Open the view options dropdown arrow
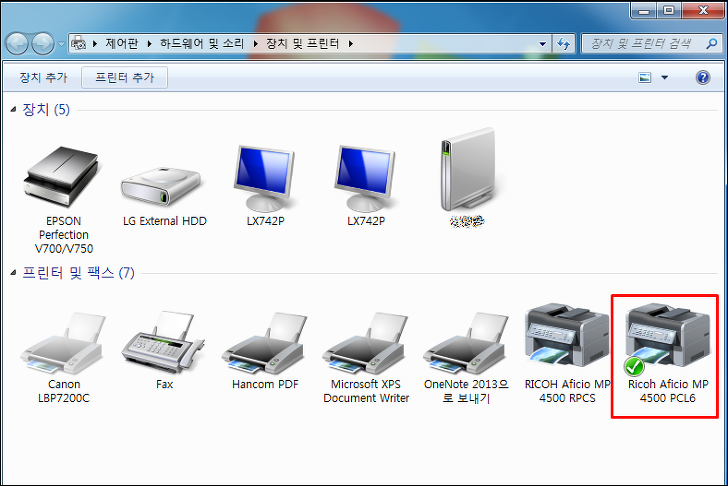Screen dimensions: 728x486 (x=664, y=78)
